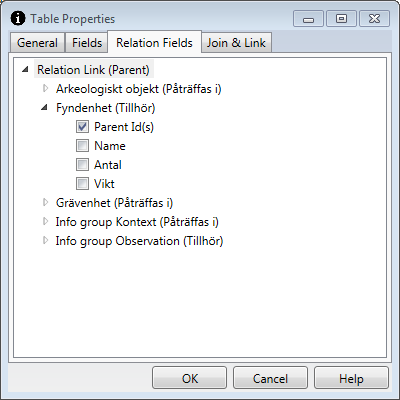
Task: Open Help for this dialog
Action: point(351,378)
